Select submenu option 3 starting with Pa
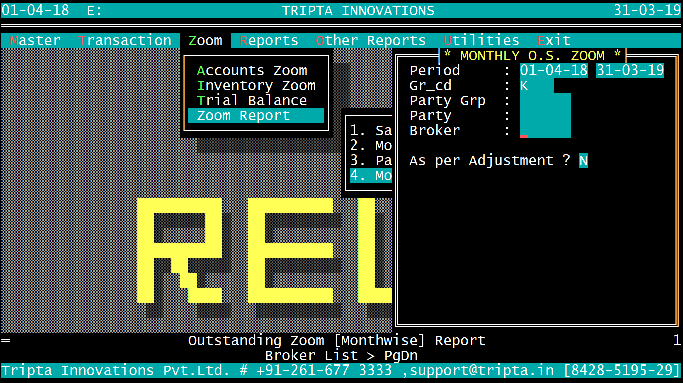The height and width of the screenshot is (383, 683). [x=371, y=160]
